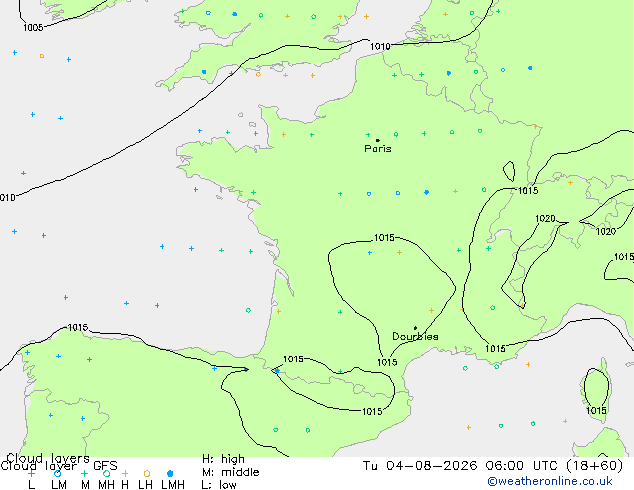Click the forecast date Tu 04-08-2026
The width and height of the screenshot is (634, 490).
[420, 466]
